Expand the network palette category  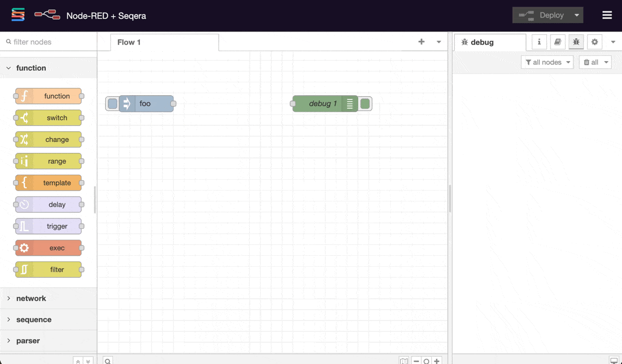point(32,298)
